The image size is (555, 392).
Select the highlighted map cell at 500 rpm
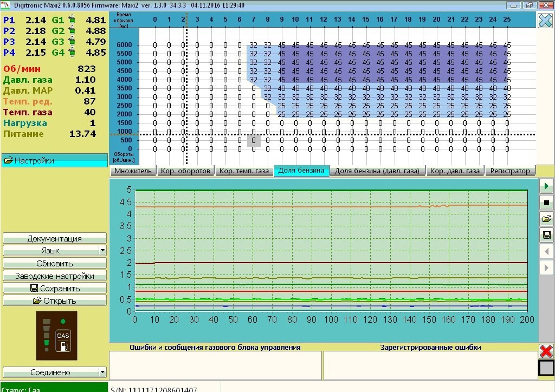(x=254, y=141)
